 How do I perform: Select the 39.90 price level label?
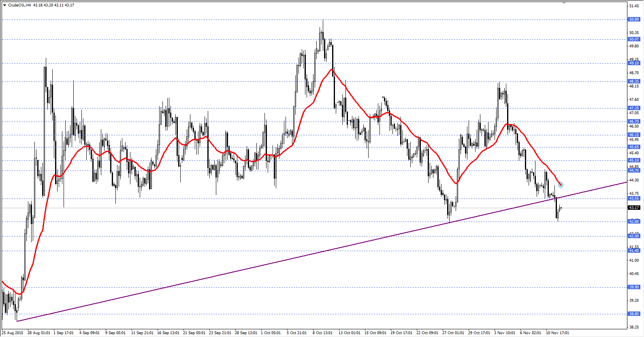pos(634,287)
